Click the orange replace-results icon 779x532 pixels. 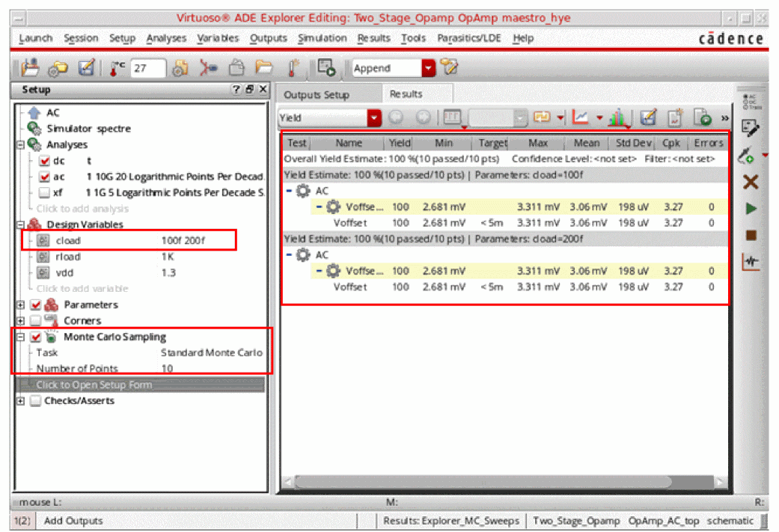coord(542,117)
